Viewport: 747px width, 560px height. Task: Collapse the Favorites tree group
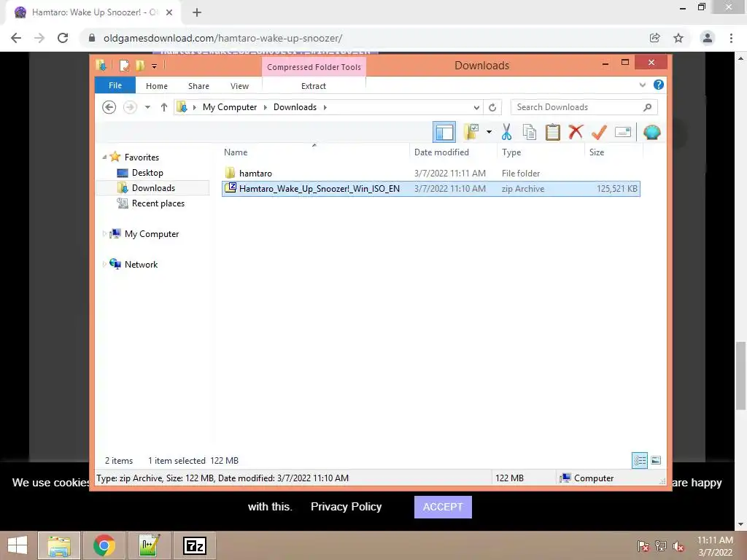tap(104, 157)
